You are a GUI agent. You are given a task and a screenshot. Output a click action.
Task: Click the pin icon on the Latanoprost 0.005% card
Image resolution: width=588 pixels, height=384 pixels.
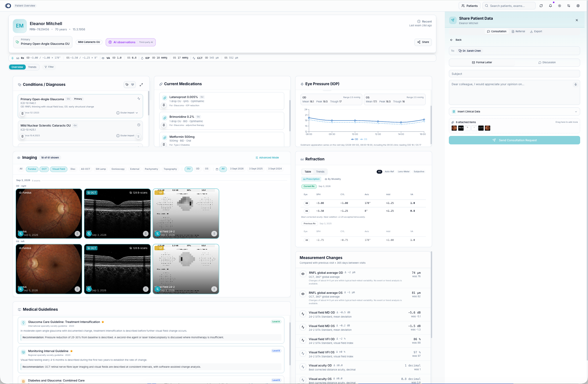point(164,105)
